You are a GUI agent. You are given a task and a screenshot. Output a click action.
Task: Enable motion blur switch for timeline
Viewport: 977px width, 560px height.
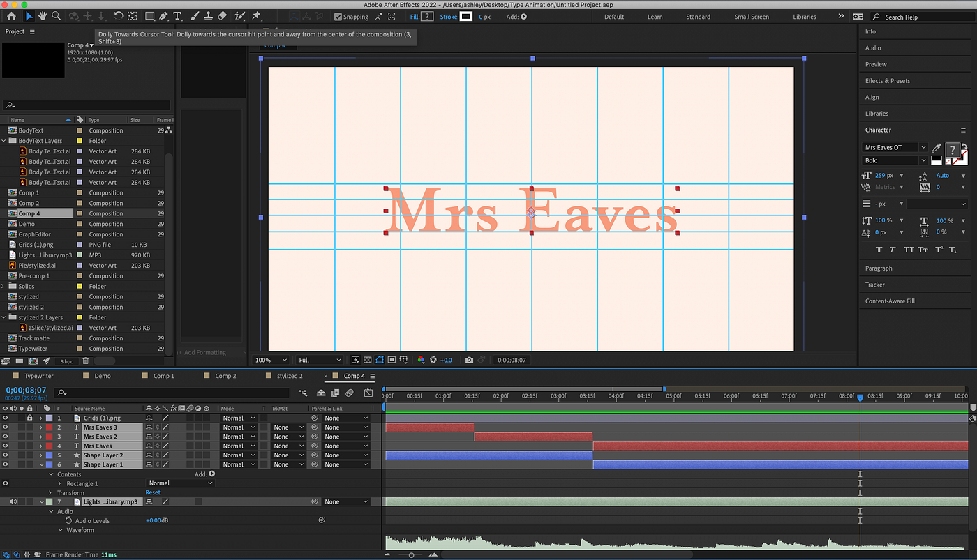(350, 393)
